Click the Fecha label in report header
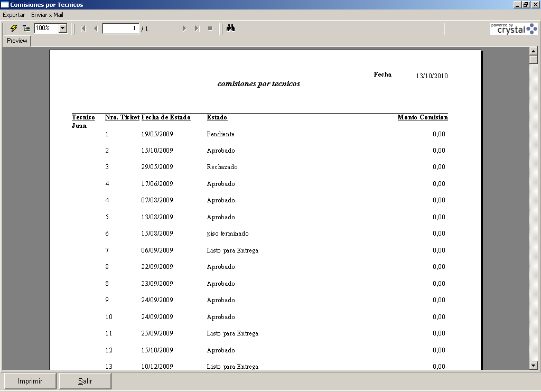 pos(383,74)
